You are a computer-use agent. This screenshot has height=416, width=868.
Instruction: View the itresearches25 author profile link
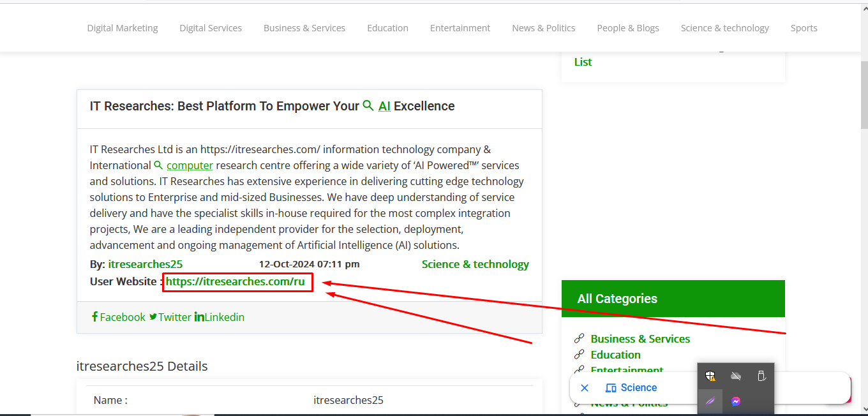146,264
